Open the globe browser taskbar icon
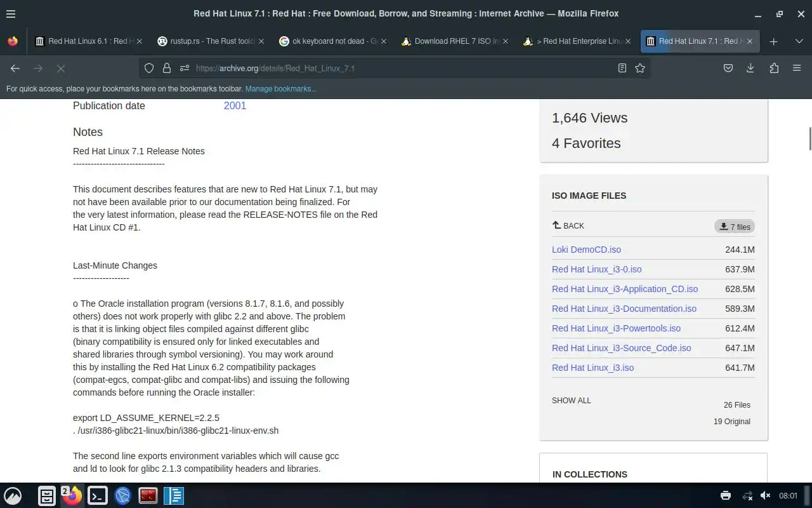Screen dimensions: 812x508 click(123, 496)
